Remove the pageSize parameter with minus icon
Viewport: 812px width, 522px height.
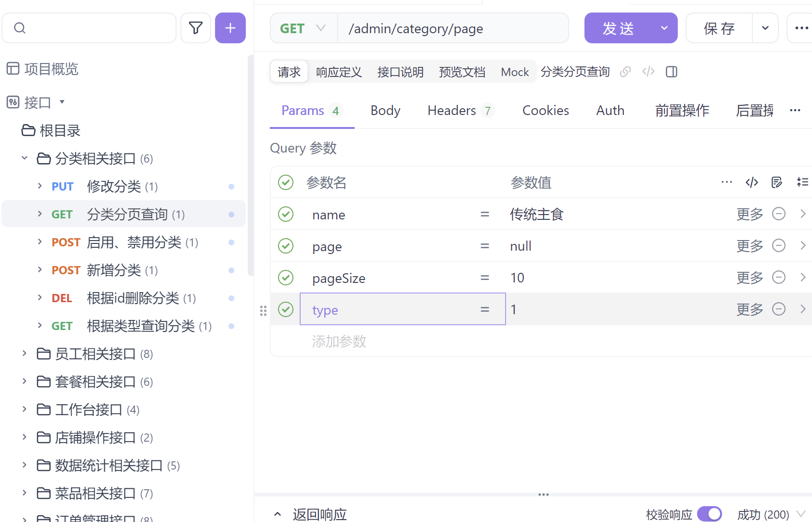point(779,277)
